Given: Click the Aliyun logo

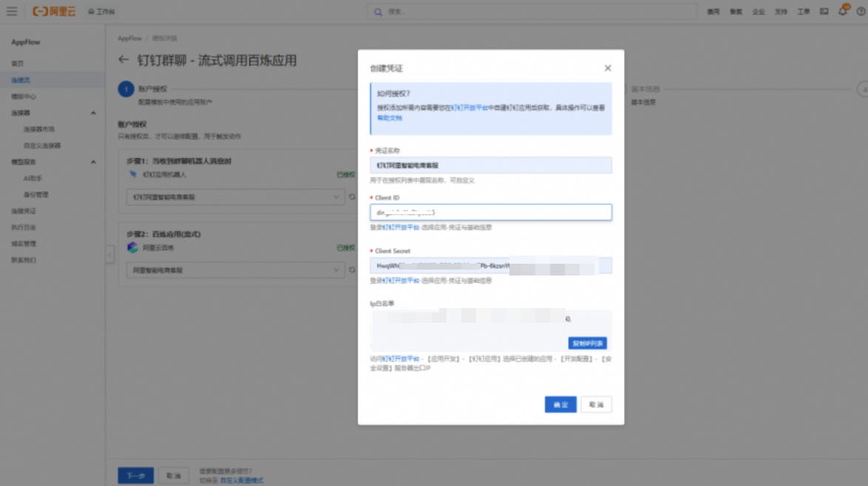Looking at the screenshot, I should 54,11.
